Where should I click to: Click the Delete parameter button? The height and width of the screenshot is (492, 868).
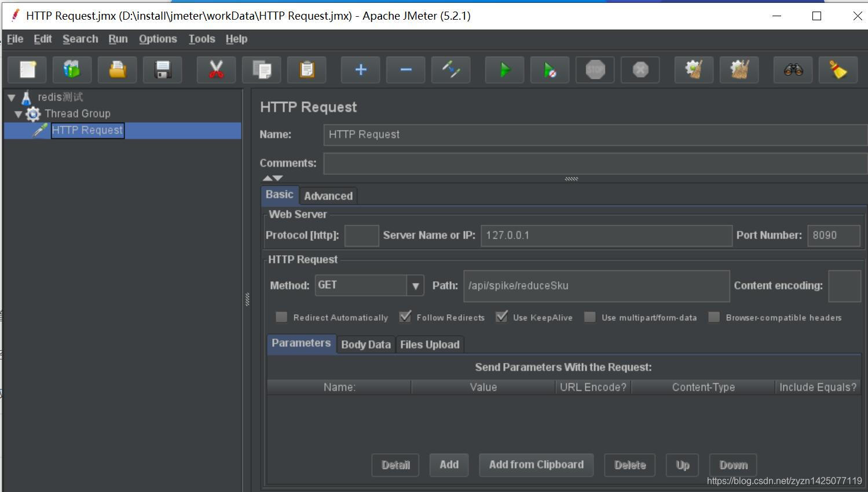630,465
